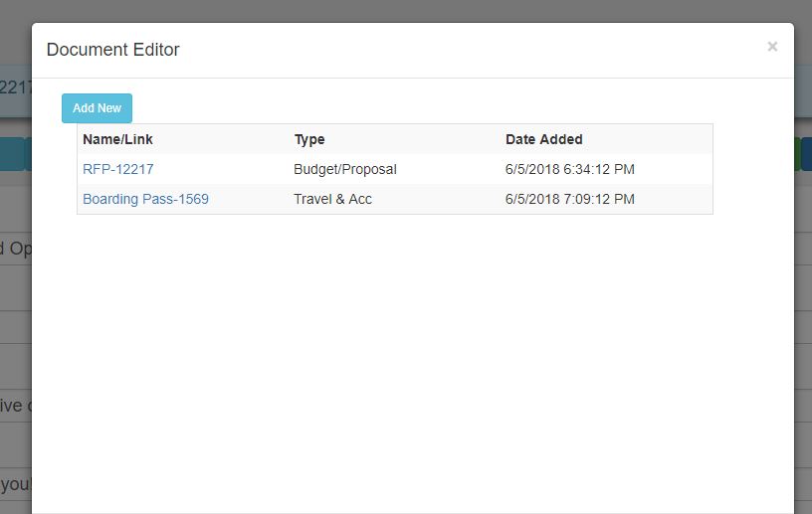Click the dimmed backdrop above the dialog

(x=406, y=10)
